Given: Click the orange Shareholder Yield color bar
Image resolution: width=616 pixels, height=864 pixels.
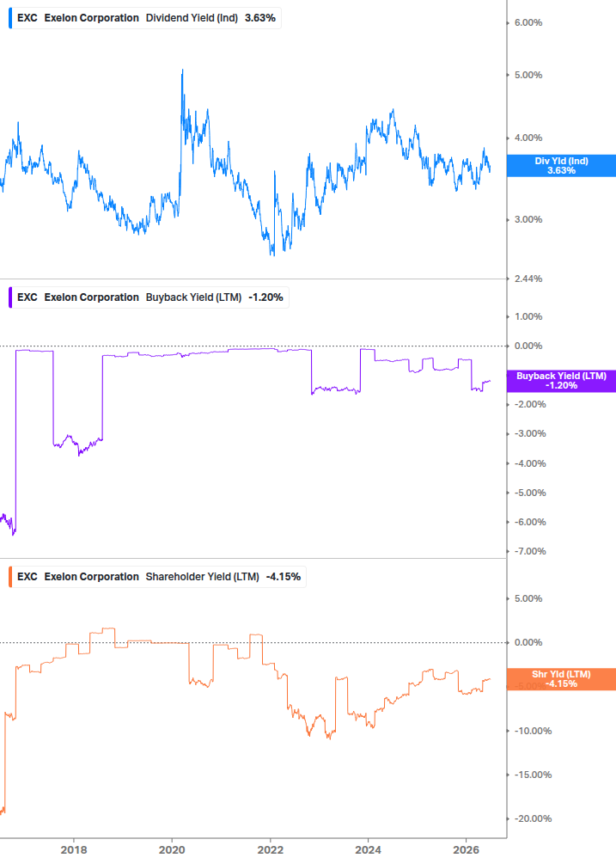Looking at the screenshot, I should click(x=10, y=577).
